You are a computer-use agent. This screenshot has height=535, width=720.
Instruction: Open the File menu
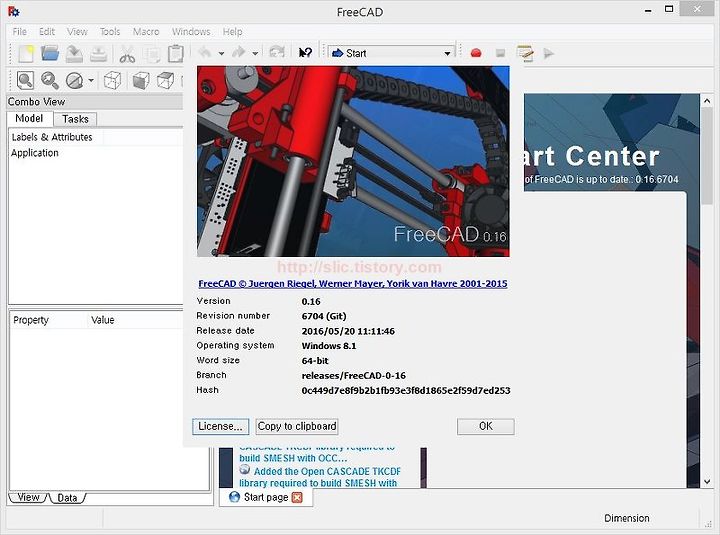tap(19, 32)
